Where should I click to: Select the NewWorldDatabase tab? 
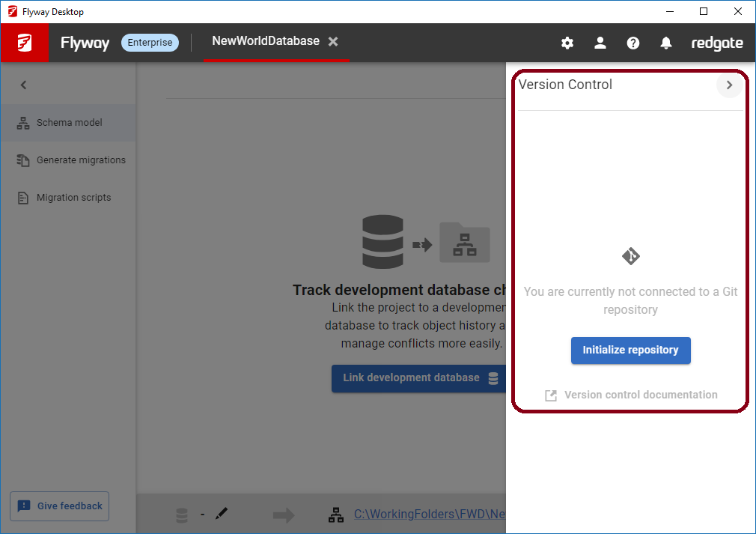[x=266, y=42]
